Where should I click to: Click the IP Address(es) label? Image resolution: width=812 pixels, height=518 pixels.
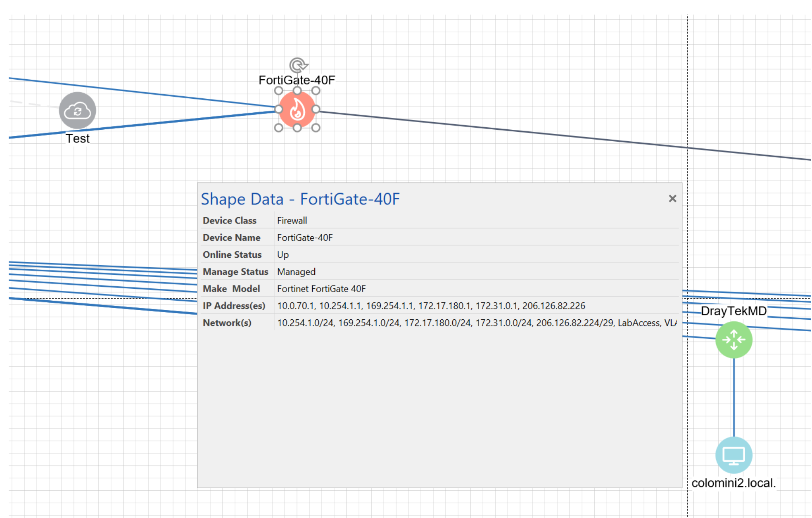point(234,306)
